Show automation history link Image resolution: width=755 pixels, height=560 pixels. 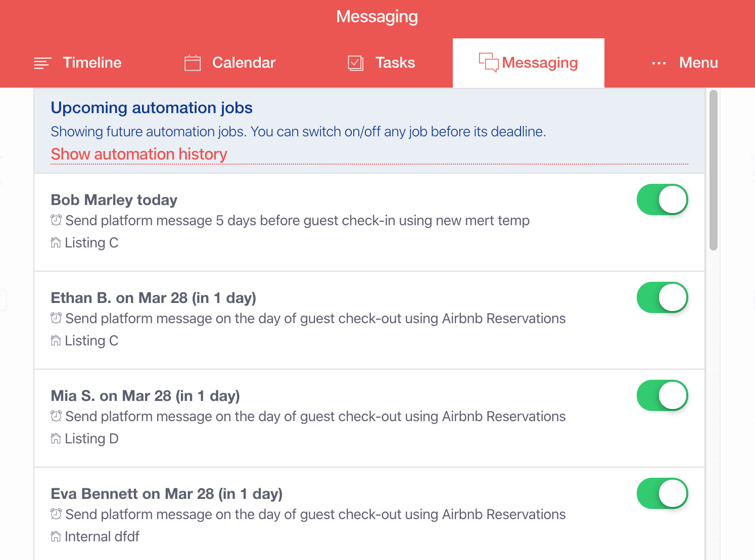click(139, 154)
